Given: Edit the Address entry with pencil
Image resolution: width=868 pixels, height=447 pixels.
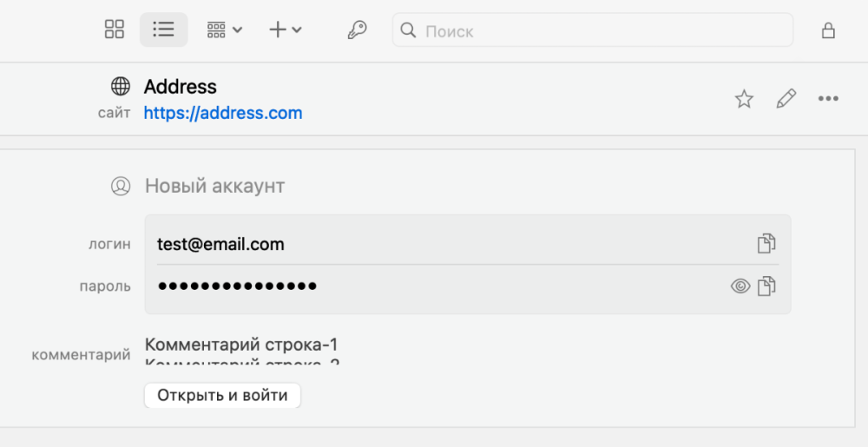Looking at the screenshot, I should [x=786, y=98].
